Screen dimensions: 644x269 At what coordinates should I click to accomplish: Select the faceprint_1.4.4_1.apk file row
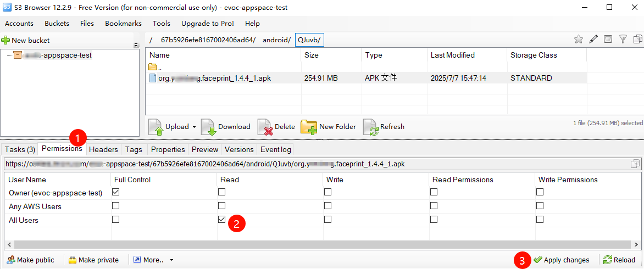click(x=367, y=78)
